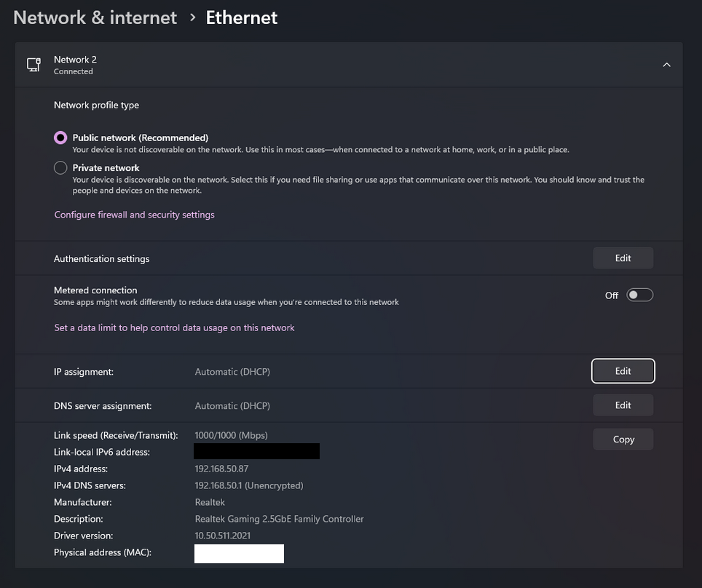The image size is (702, 588).
Task: Click the Ethernet breadcrumb title
Action: point(241,17)
